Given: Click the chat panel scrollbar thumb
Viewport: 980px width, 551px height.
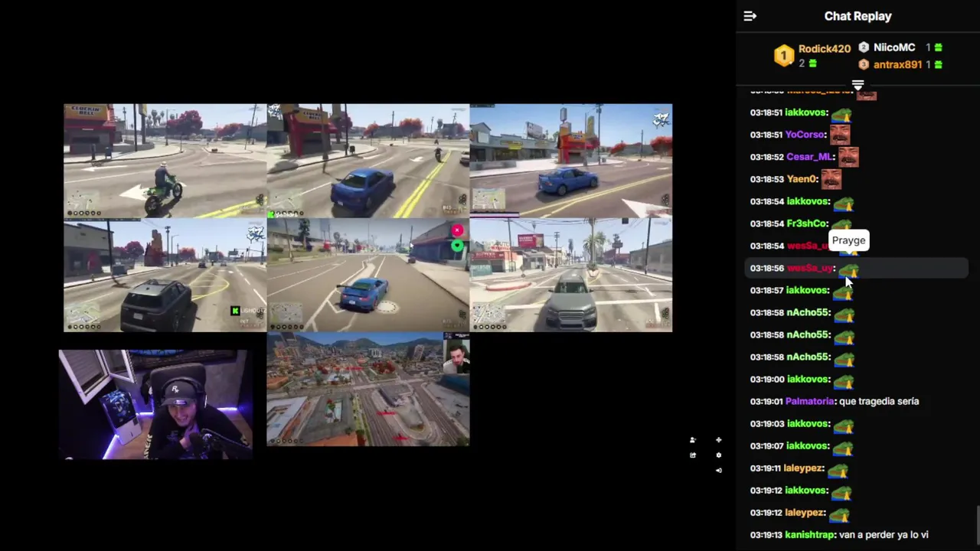Looking at the screenshot, I should point(977,524).
